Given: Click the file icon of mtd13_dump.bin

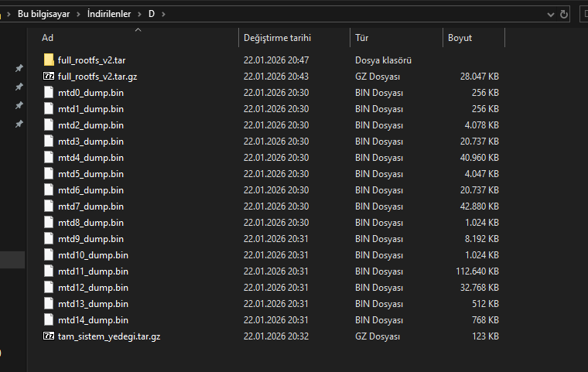Looking at the screenshot, I should 49,304.
